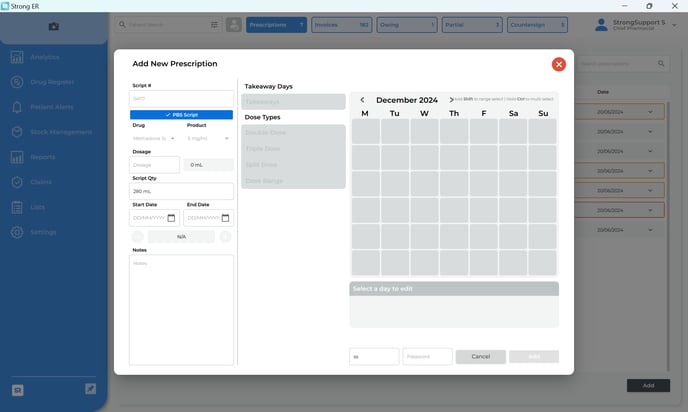Click the Script Qty field
688x412 pixels.
coord(181,191)
